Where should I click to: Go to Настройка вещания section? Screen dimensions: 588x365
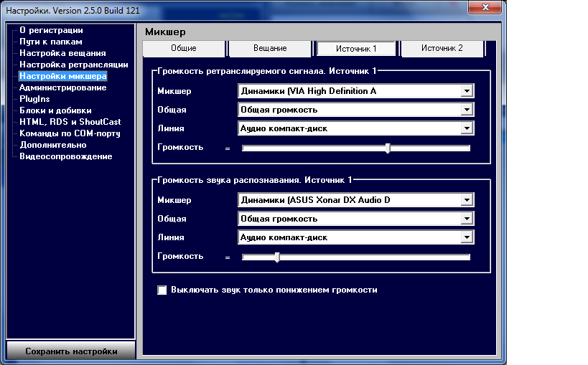pyautogui.click(x=62, y=53)
